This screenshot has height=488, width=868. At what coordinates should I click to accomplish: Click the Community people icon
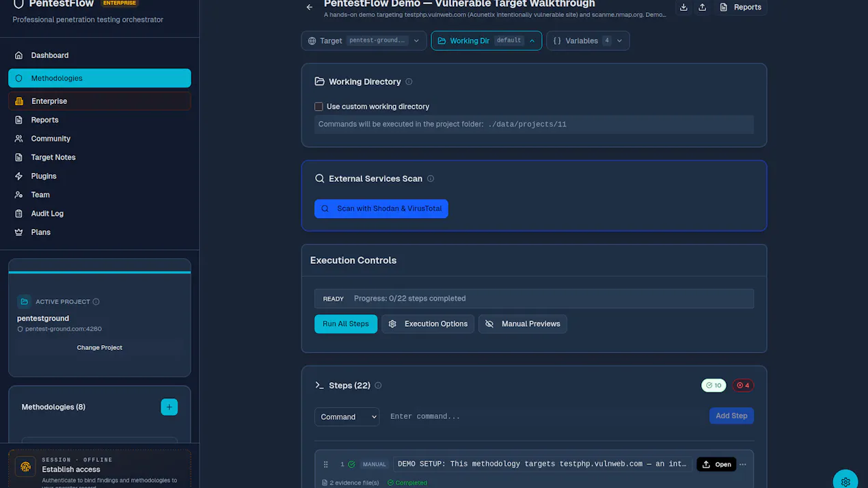click(x=18, y=139)
